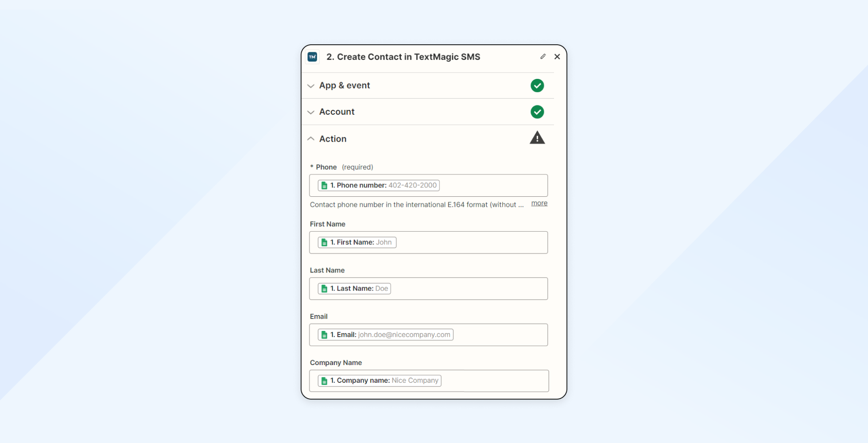The height and width of the screenshot is (443, 868).
Task: Open the App & event section heading
Action: pos(345,85)
